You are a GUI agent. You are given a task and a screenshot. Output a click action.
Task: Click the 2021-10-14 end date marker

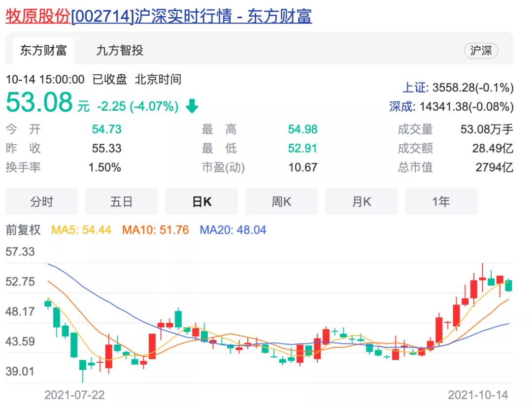tap(477, 395)
